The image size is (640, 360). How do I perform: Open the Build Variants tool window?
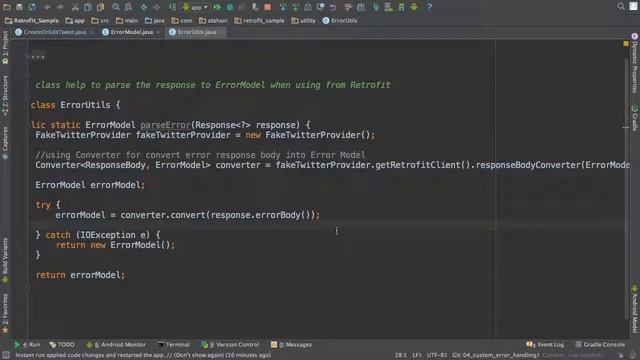tap(5, 260)
